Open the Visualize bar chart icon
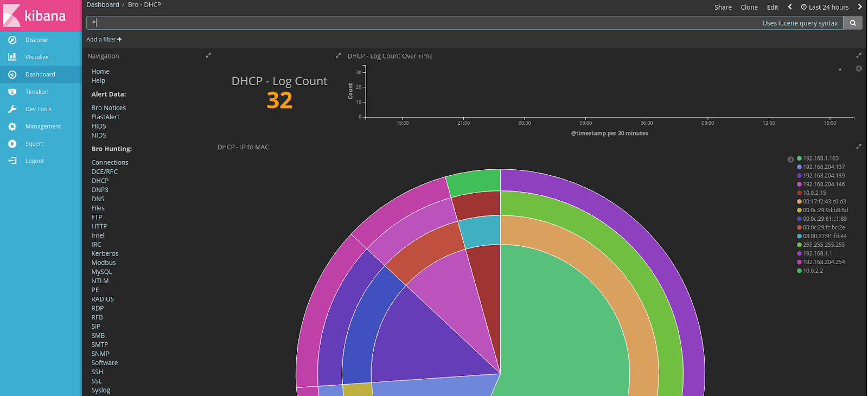The width and height of the screenshot is (868, 396). tap(12, 57)
